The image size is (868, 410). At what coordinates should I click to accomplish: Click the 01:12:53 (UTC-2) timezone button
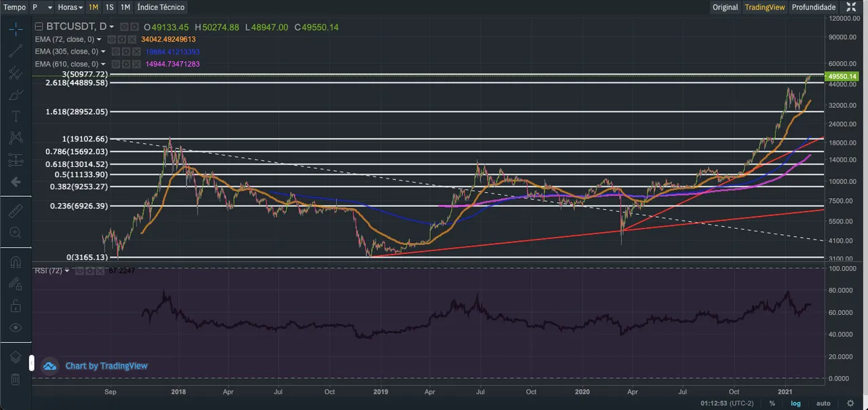[x=728, y=403]
